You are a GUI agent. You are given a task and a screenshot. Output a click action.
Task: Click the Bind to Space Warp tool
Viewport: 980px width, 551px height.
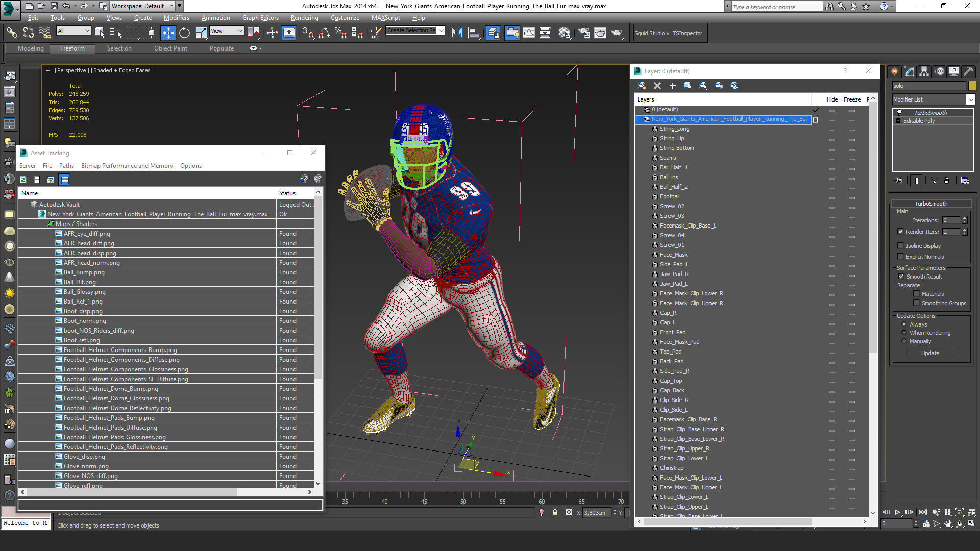tap(45, 33)
